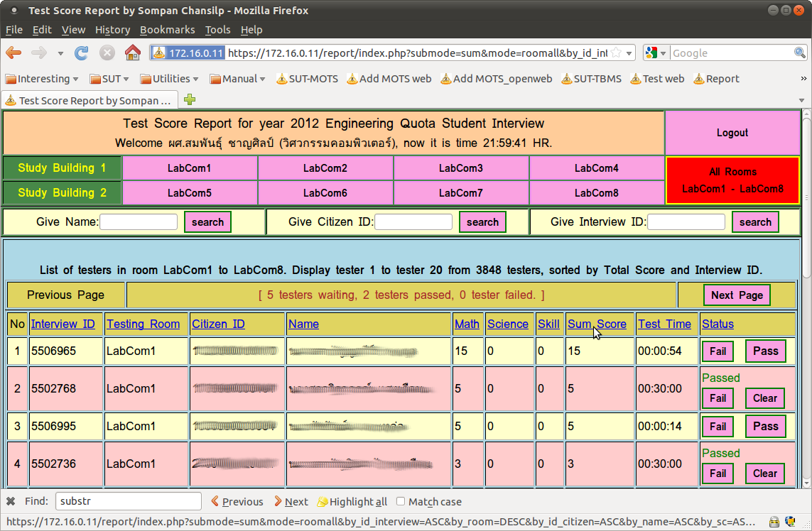
Task: Click the padlock icon in status bar
Action: coord(774,522)
